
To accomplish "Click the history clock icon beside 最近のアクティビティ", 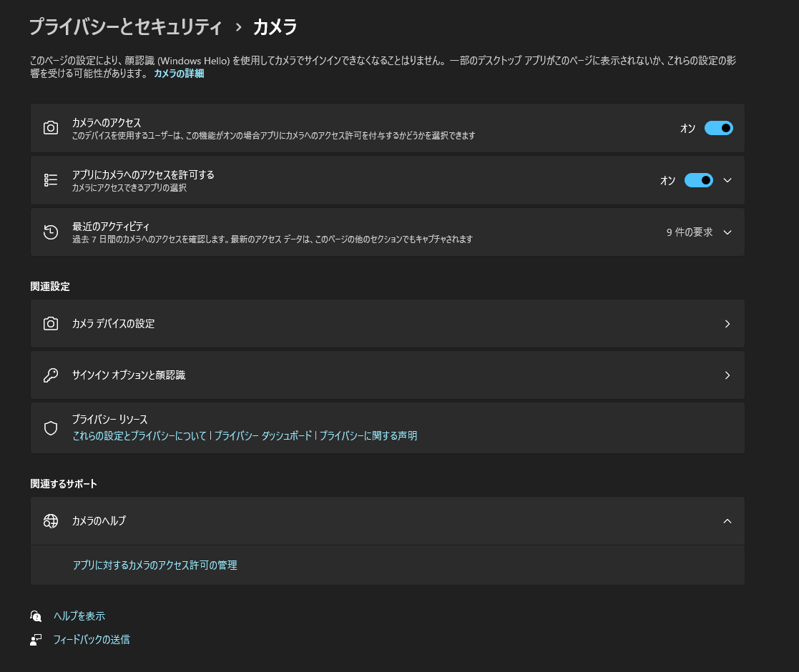I will (x=51, y=232).
